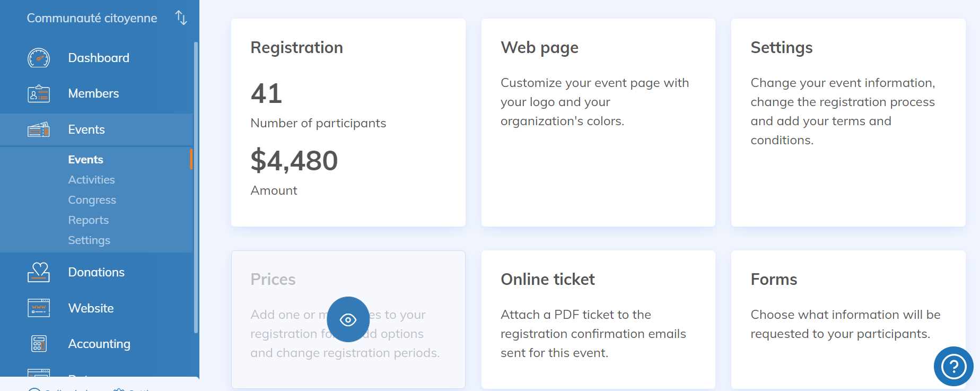The image size is (980, 391).
Task: Open the Forms card
Action: [x=847, y=319]
